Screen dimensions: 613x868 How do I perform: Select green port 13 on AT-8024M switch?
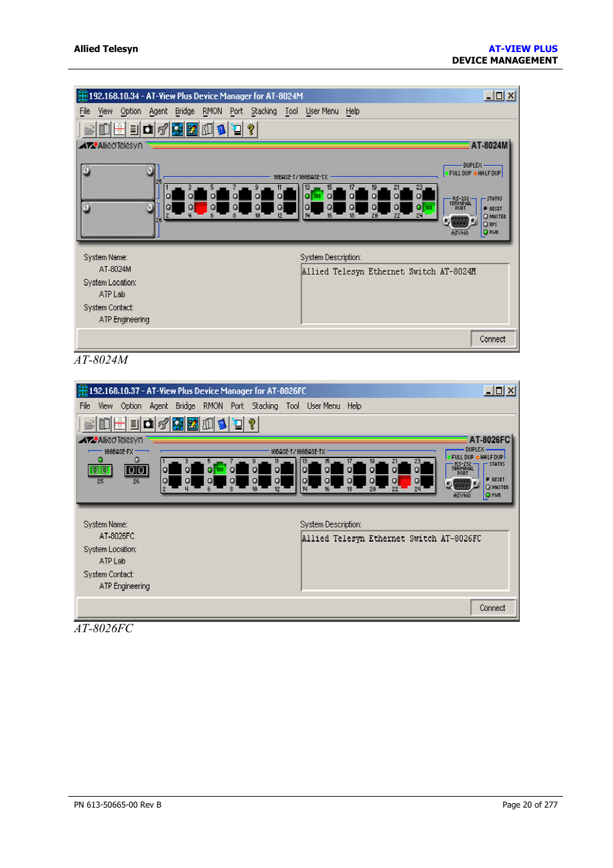317,195
